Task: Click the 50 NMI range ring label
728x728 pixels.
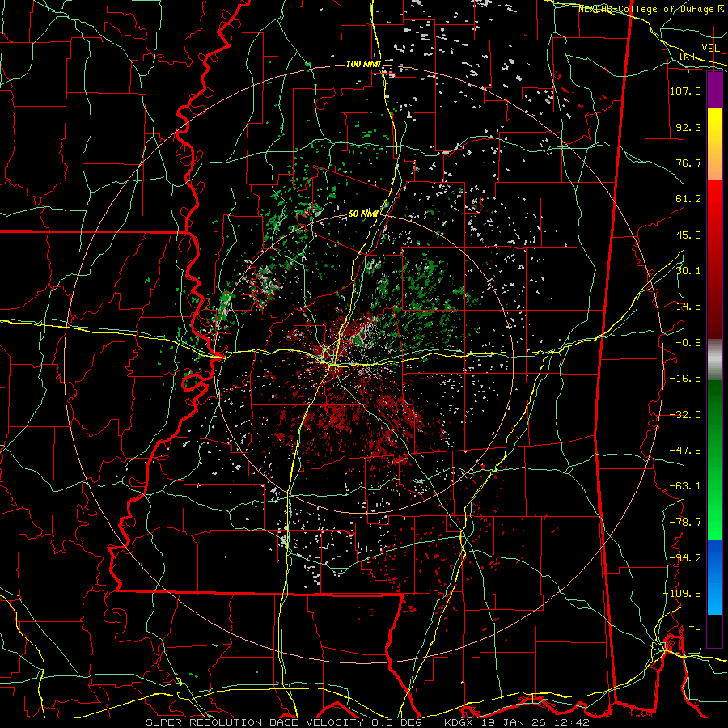Action: 363,214
